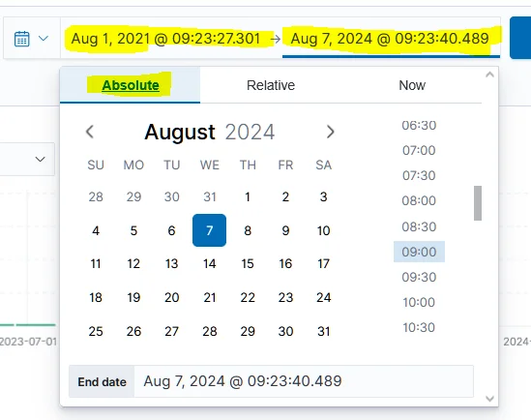Click the time list scrollbar thumb
The height and width of the screenshot is (420, 531).
[478, 203]
